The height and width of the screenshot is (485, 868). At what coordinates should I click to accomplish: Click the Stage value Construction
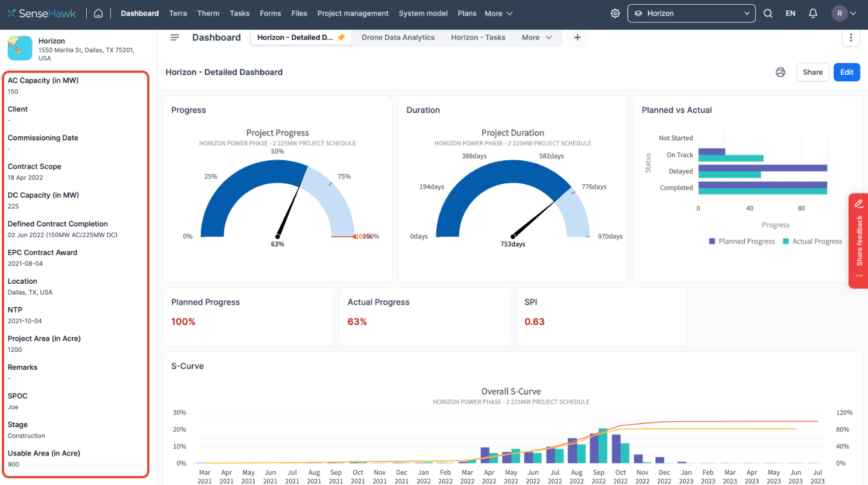[27, 436]
